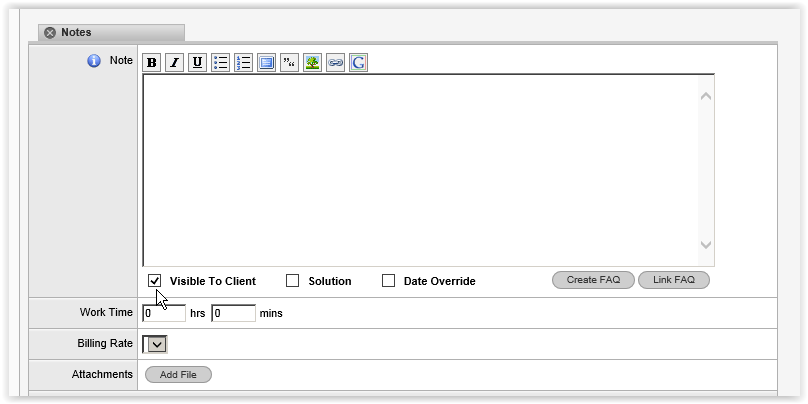Image resolution: width=808 pixels, height=404 pixels.
Task: Apply Italic formatting to note text
Action: 175,63
